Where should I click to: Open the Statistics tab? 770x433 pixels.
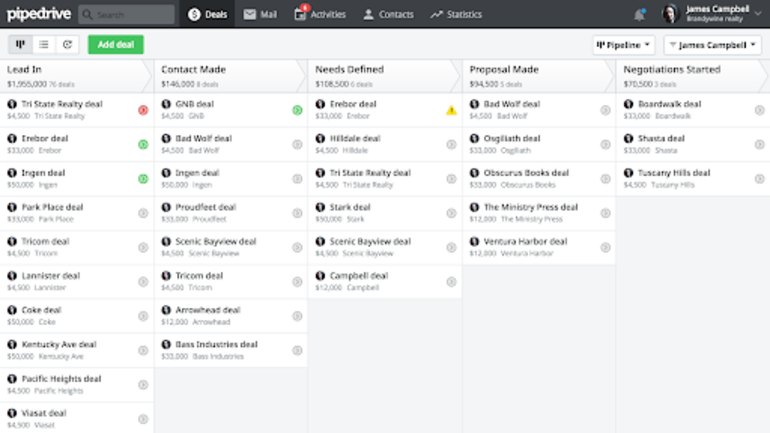tap(456, 14)
